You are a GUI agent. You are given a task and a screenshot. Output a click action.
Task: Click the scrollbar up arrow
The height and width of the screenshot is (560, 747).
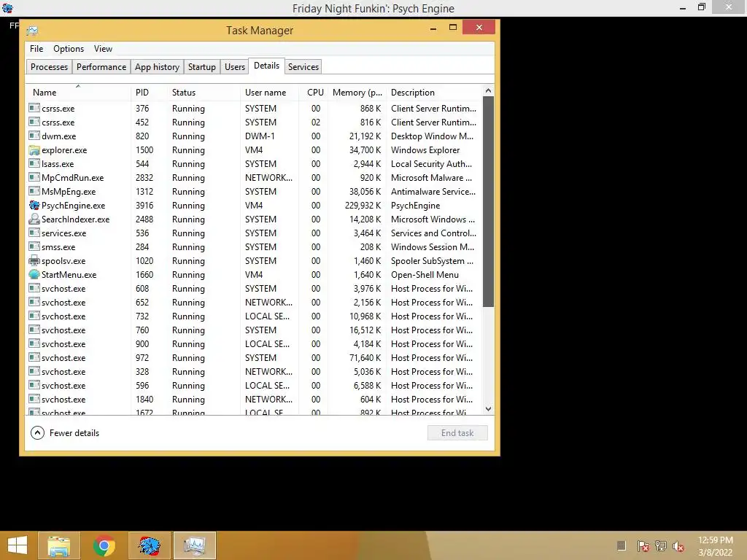(x=488, y=90)
